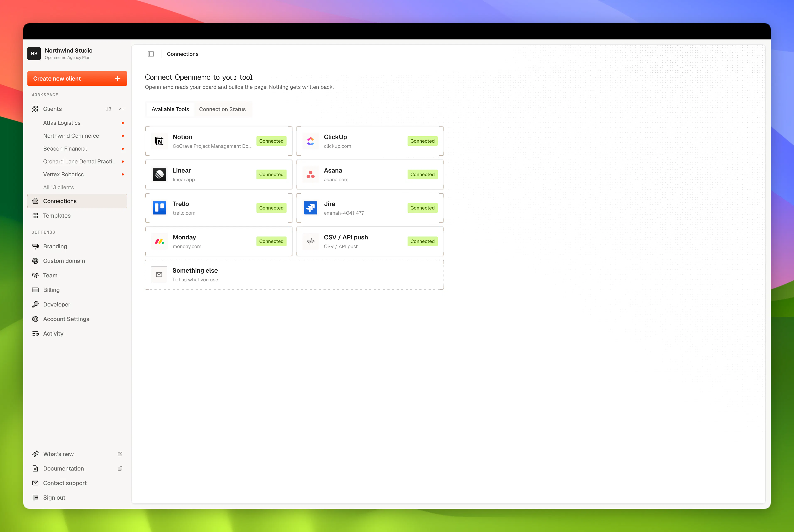Open Developer settings

pyautogui.click(x=77, y=305)
